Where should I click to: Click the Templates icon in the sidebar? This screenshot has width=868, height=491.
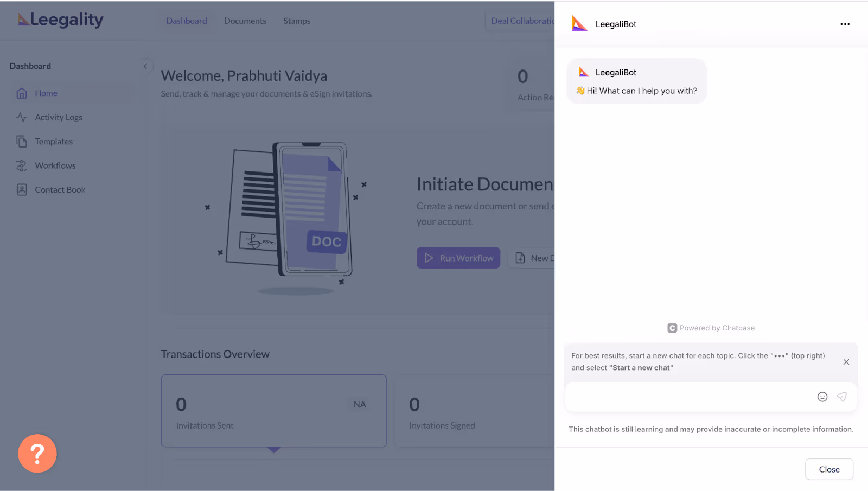point(22,142)
